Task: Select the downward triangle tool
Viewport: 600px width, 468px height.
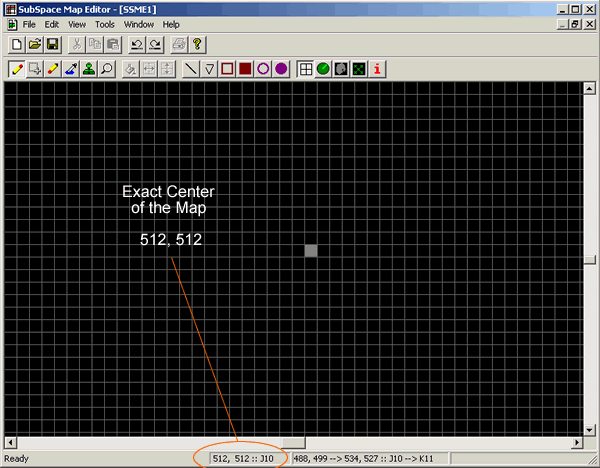Action: click(209, 69)
